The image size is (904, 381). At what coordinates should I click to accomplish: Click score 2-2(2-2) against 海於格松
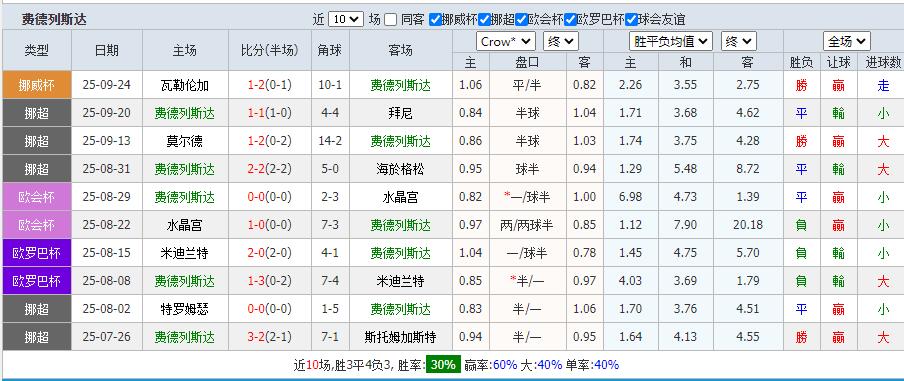click(270, 169)
